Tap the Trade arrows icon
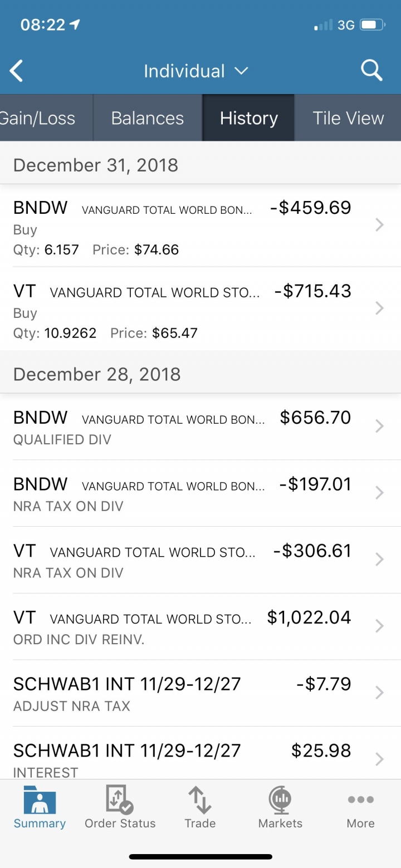Image resolution: width=401 pixels, height=868 pixels. point(200,800)
